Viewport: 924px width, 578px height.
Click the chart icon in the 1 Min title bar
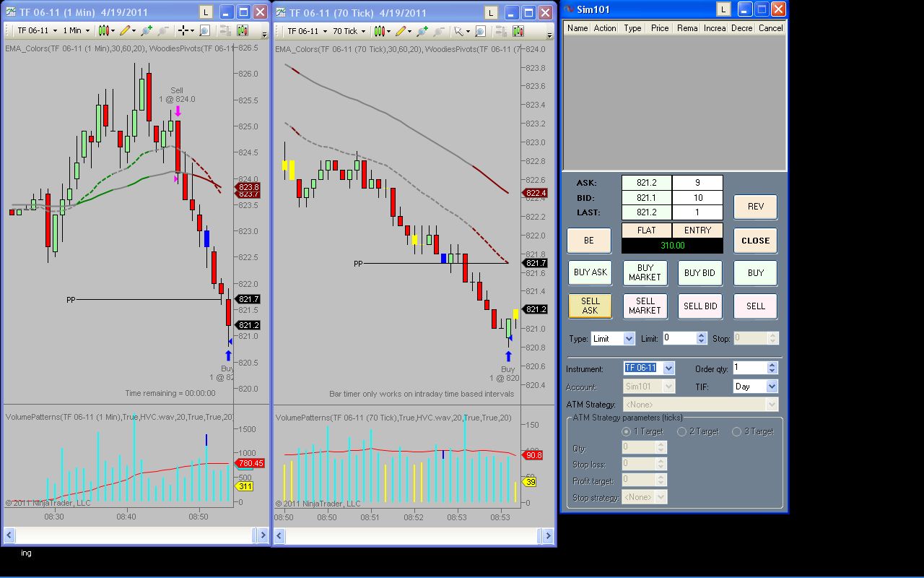click(x=12, y=12)
